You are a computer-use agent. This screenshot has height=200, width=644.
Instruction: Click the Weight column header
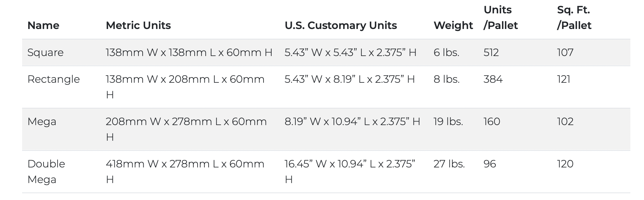point(453,25)
